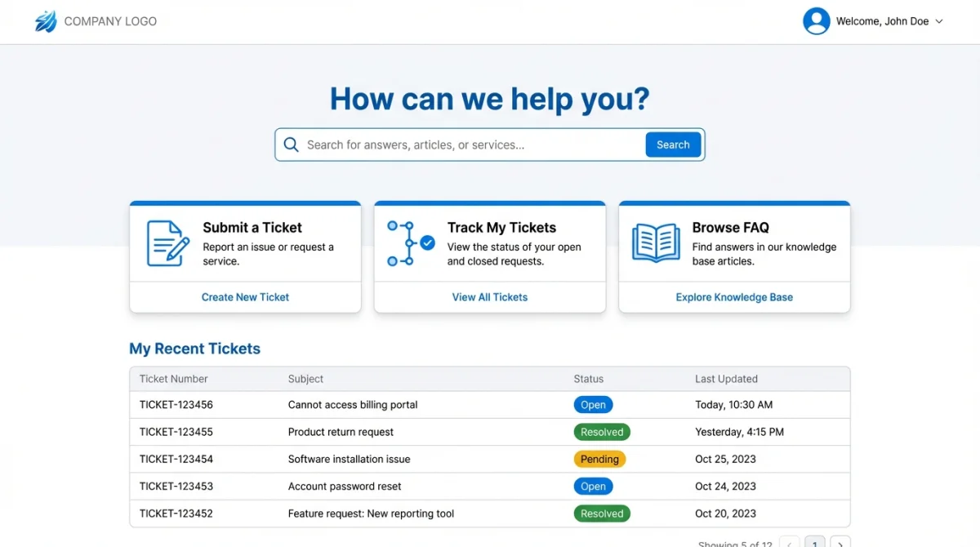Click the magnifying glass icon in search bar

coord(292,144)
